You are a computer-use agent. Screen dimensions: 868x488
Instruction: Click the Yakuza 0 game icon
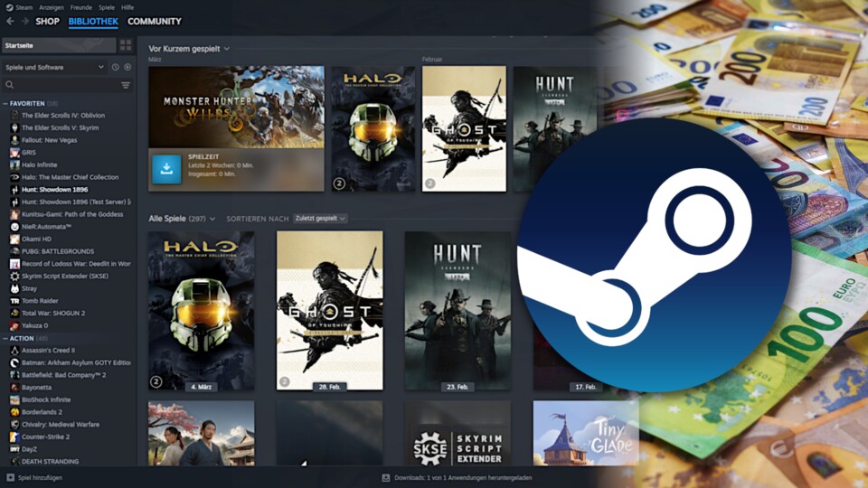click(x=15, y=325)
